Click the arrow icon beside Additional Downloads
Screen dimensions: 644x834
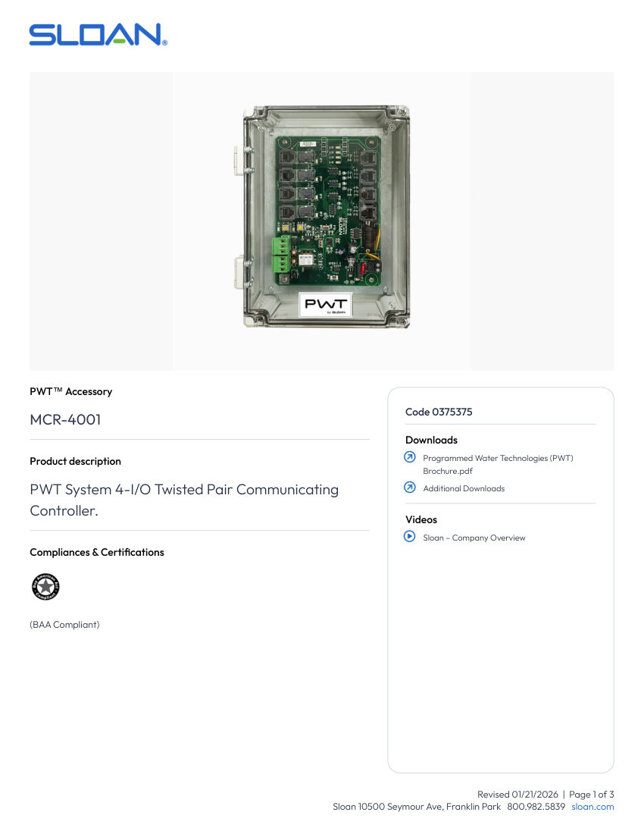click(x=410, y=488)
